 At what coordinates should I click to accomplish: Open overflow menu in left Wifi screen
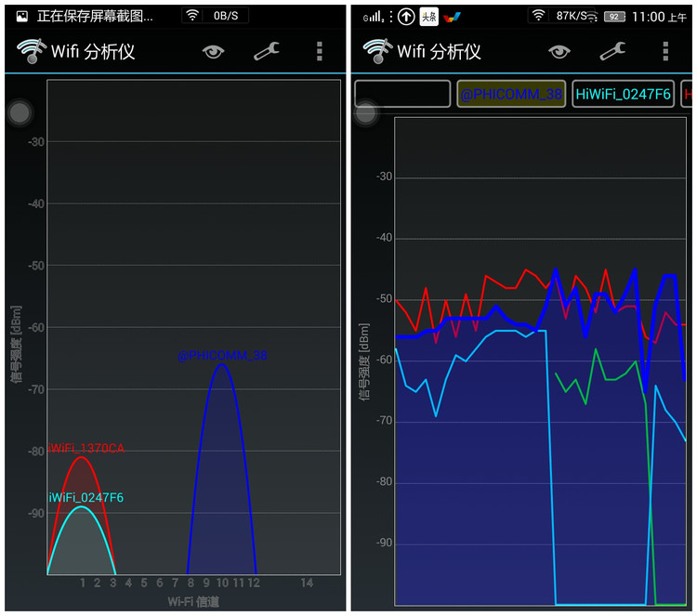point(319,51)
